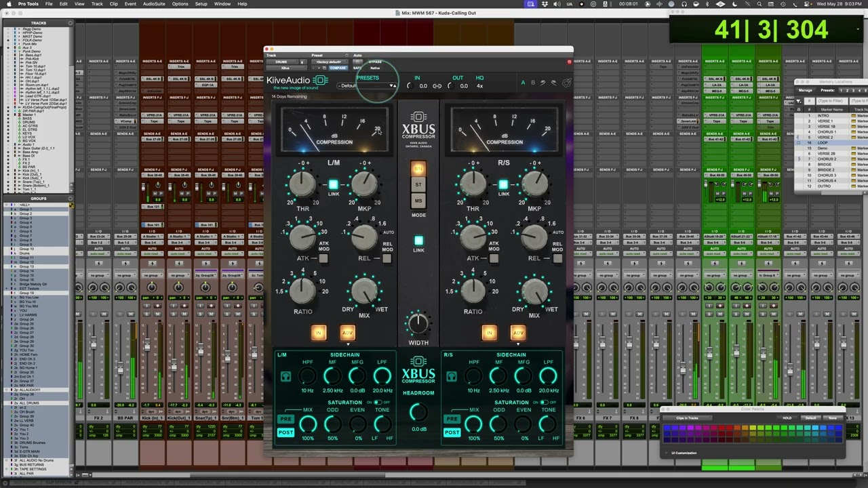
Task: Click the HEADROOM knob
Action: tap(418, 411)
